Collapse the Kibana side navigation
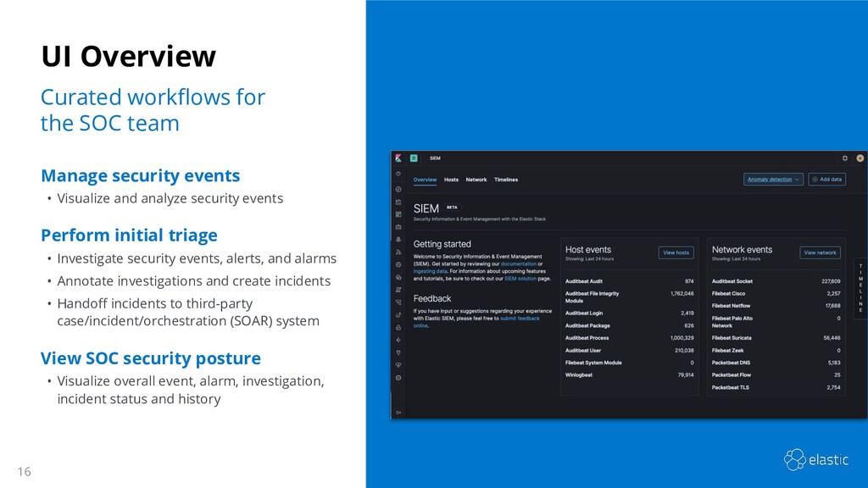Screen dimensions: 868x488 tap(398, 413)
